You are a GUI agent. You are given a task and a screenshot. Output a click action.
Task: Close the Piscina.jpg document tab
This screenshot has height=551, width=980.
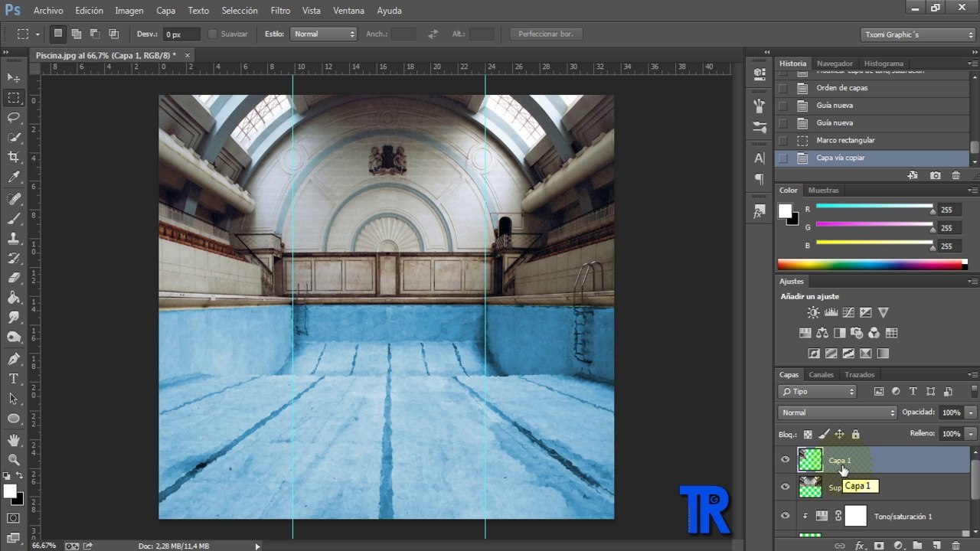188,55
